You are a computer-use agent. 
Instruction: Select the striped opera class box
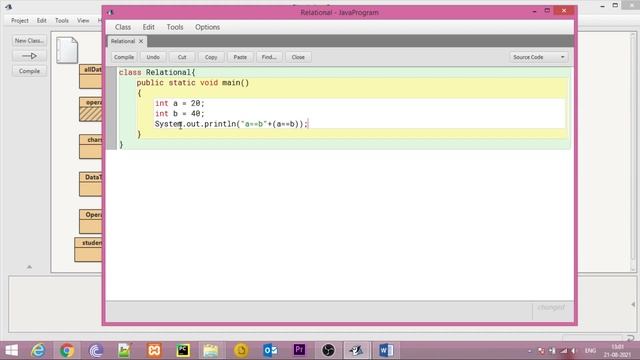[91, 109]
